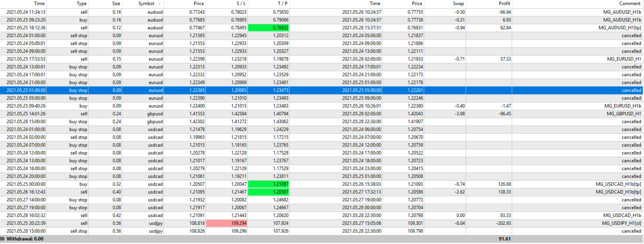Click the profit value -1.47

point(506,106)
